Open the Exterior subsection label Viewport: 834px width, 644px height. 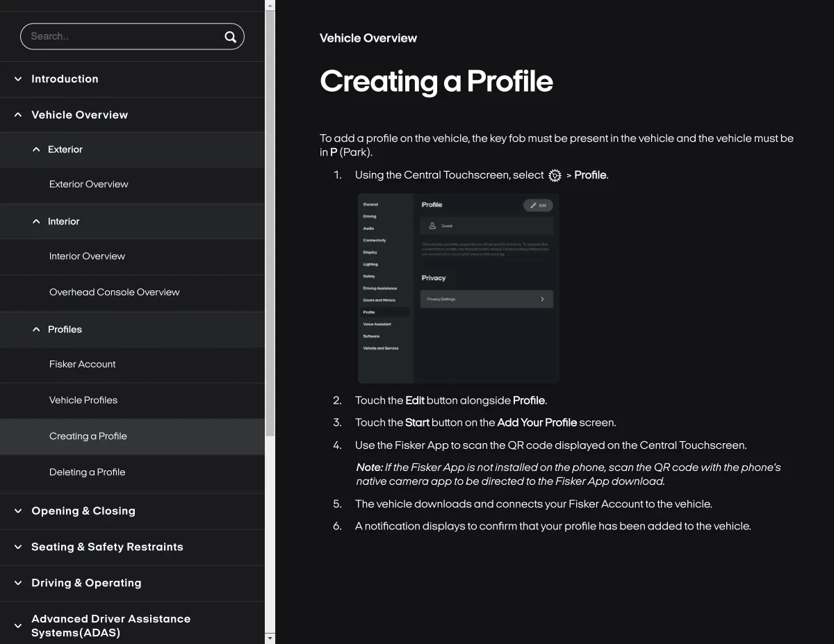(x=65, y=149)
